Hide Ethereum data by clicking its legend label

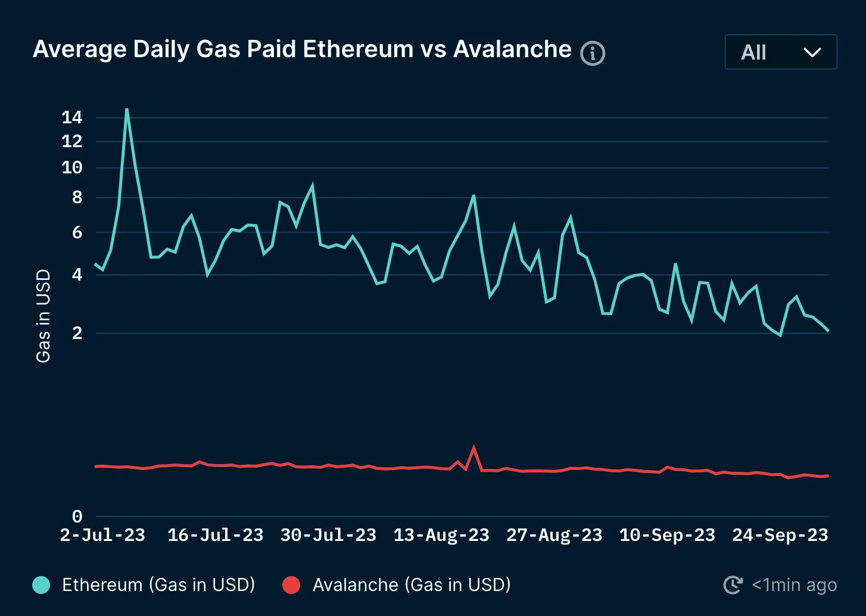tap(158, 584)
